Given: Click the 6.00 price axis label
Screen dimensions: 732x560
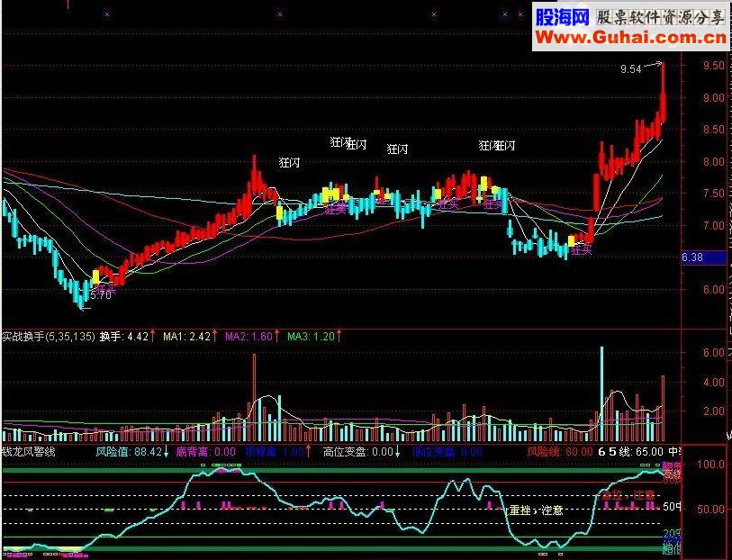Looking at the screenshot, I should (x=714, y=290).
